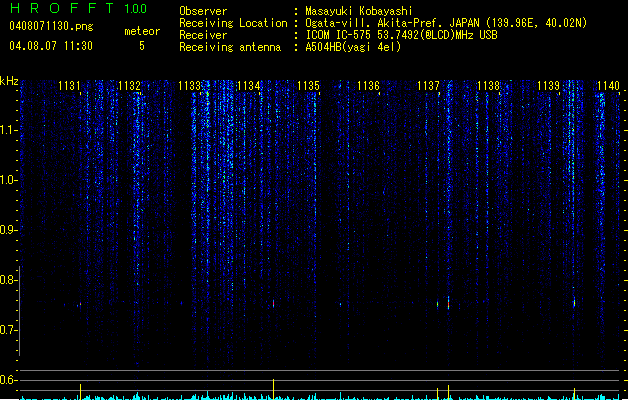The height and width of the screenshot is (400, 629).
Task: Click the Observer label
Action: pos(203,11)
